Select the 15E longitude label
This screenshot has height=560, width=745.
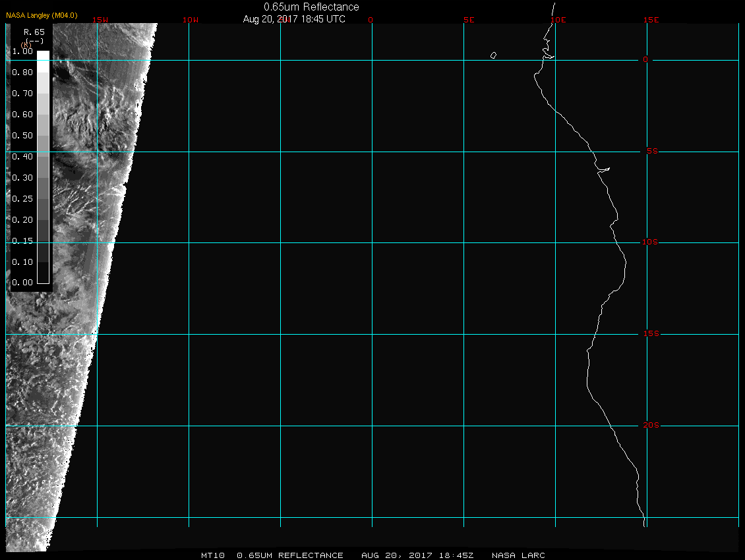point(651,20)
